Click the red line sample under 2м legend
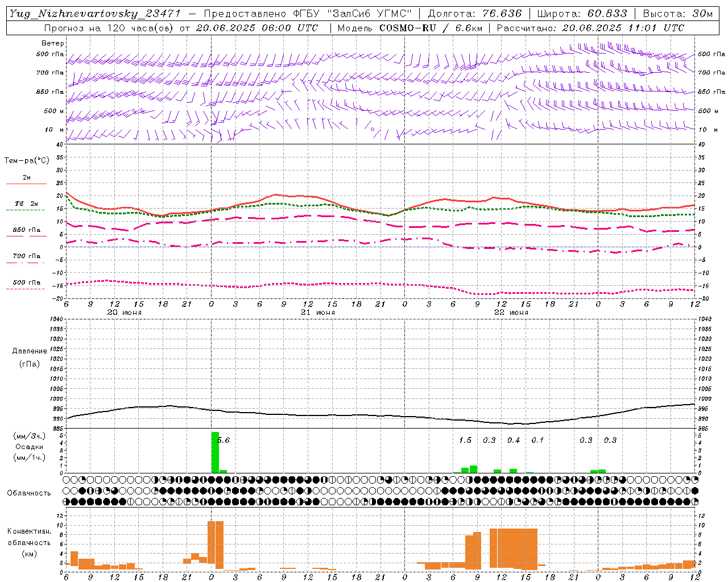The image size is (728, 582). pyautogui.click(x=26, y=184)
